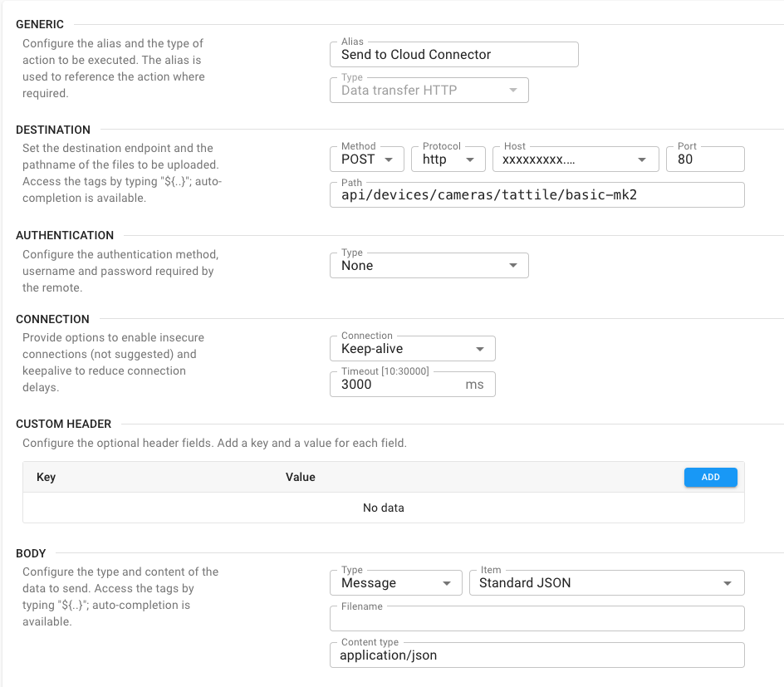The height and width of the screenshot is (687, 784).
Task: Open the Data transfer HTTP type dropdown
Action: tap(429, 90)
